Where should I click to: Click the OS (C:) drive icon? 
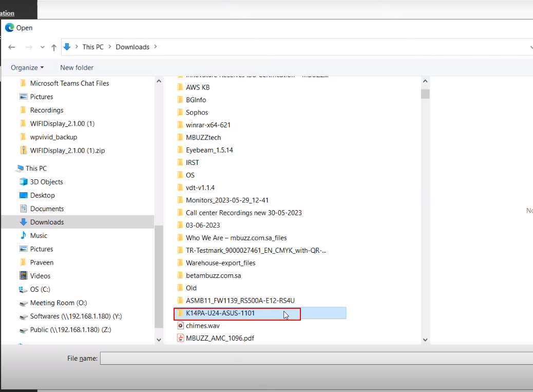pyautogui.click(x=24, y=289)
